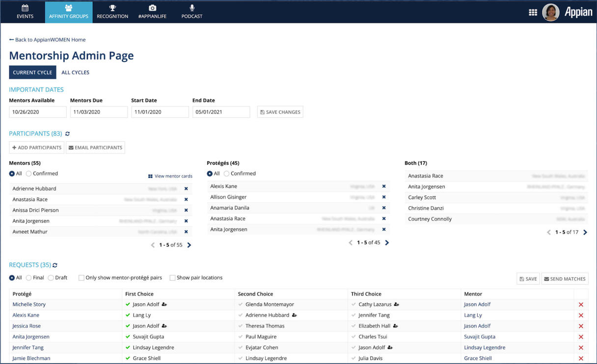Click inside the Start Date field
Viewport: 597px width, 364px height.
(160, 112)
